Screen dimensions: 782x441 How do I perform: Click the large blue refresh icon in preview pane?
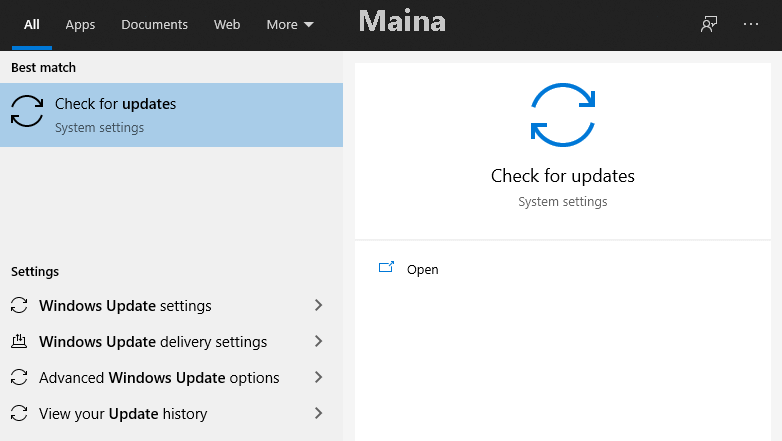coord(563,115)
